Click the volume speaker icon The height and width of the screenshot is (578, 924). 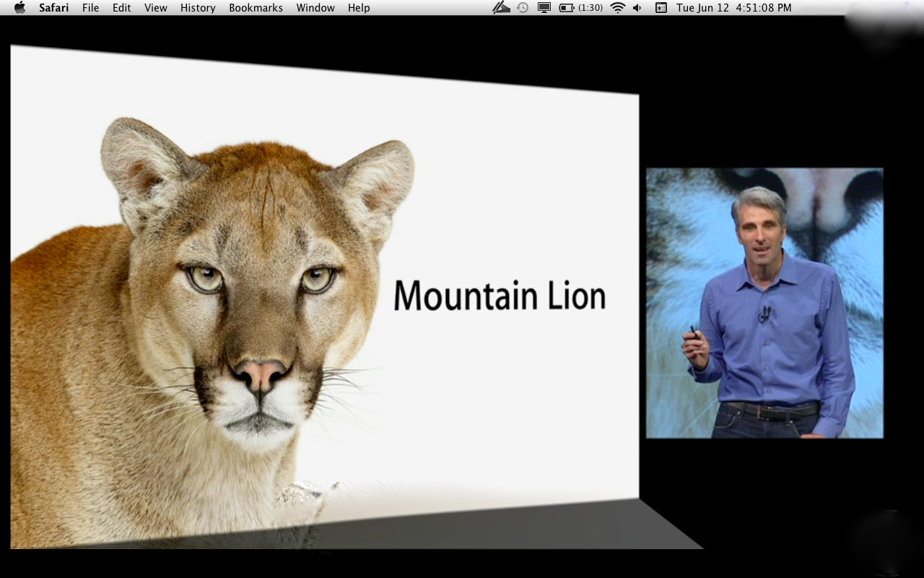point(637,8)
